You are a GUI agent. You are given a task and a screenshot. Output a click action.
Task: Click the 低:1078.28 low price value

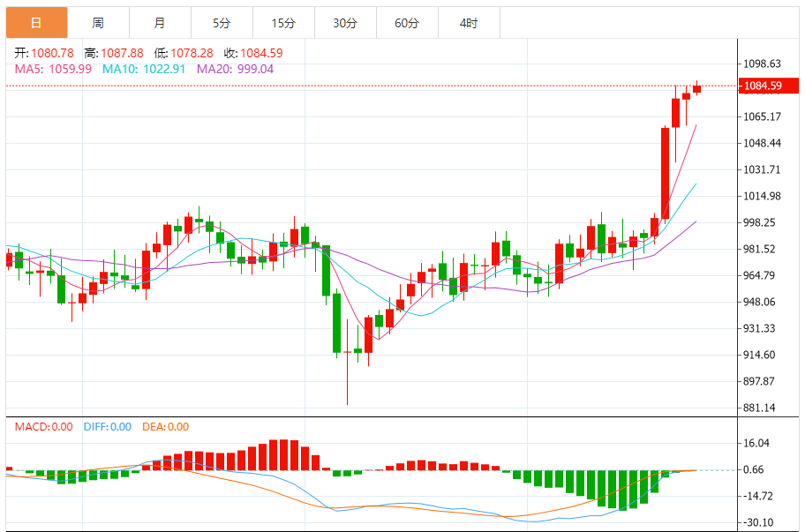pyautogui.click(x=184, y=53)
